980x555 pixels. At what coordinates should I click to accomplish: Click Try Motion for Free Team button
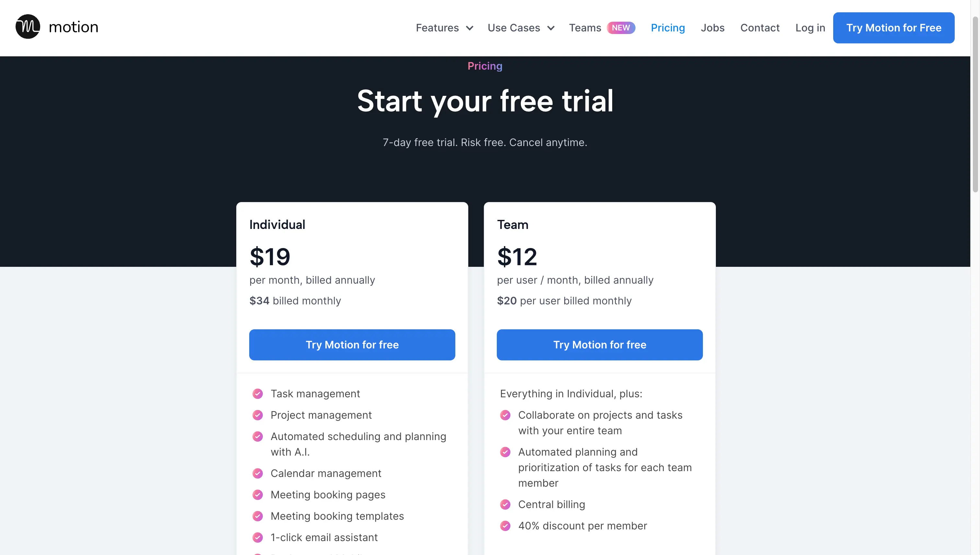click(600, 345)
